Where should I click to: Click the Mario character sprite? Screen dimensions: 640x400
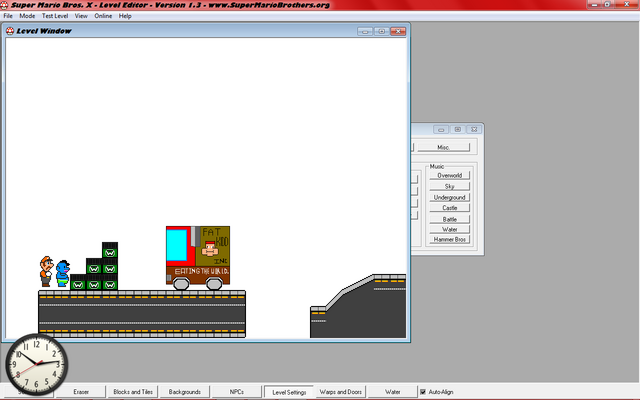click(46, 271)
